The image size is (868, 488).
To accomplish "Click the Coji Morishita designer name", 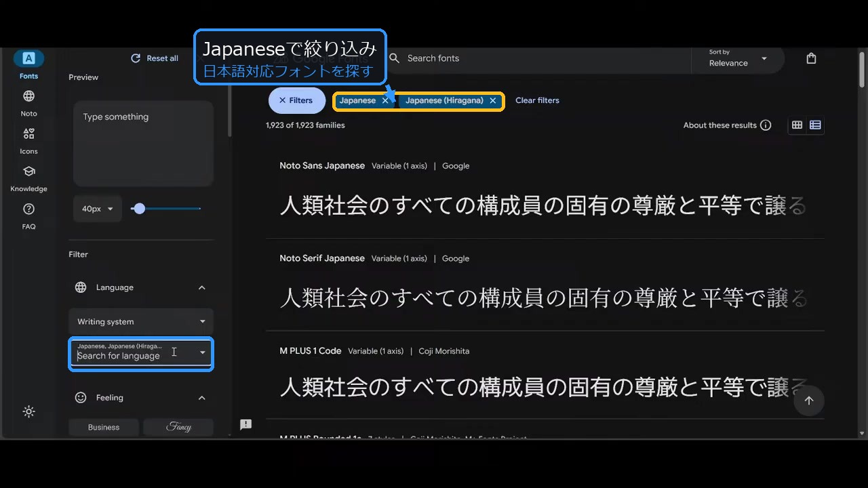I will coord(444,351).
